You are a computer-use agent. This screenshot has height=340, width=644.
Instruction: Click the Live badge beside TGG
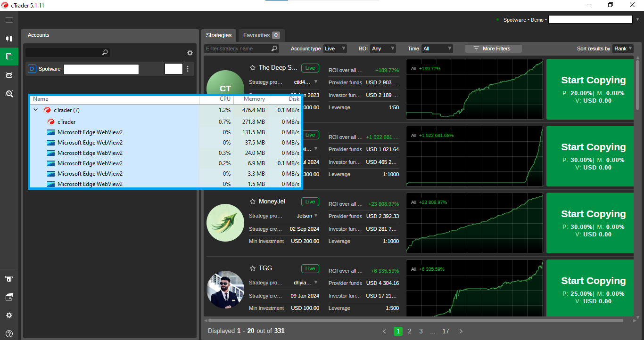coord(310,268)
